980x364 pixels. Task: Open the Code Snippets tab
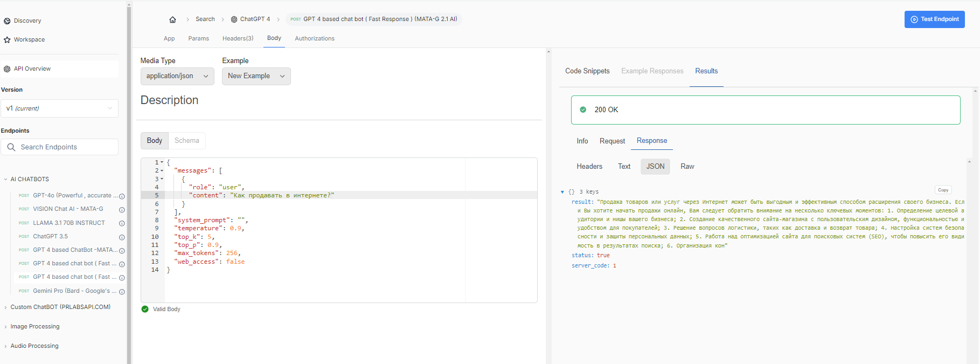tap(587, 71)
